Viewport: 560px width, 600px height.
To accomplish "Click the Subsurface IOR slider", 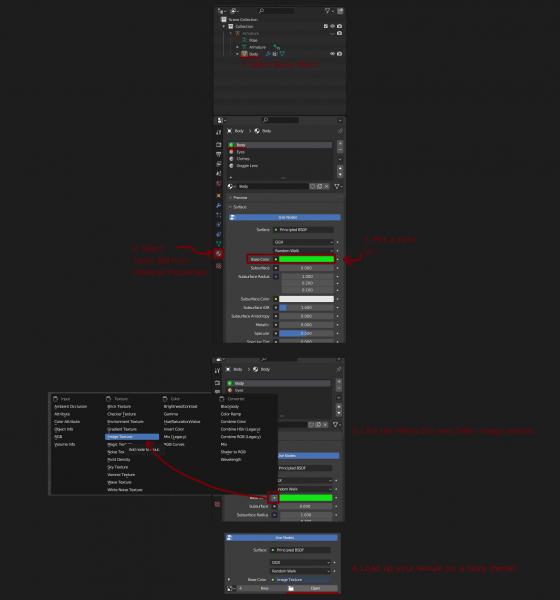I will tap(306, 308).
